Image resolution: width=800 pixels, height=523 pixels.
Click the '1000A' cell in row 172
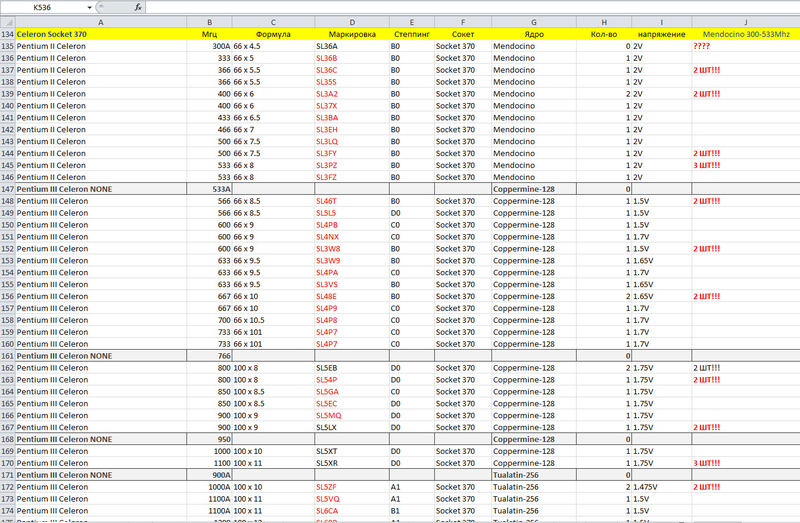tap(210, 487)
